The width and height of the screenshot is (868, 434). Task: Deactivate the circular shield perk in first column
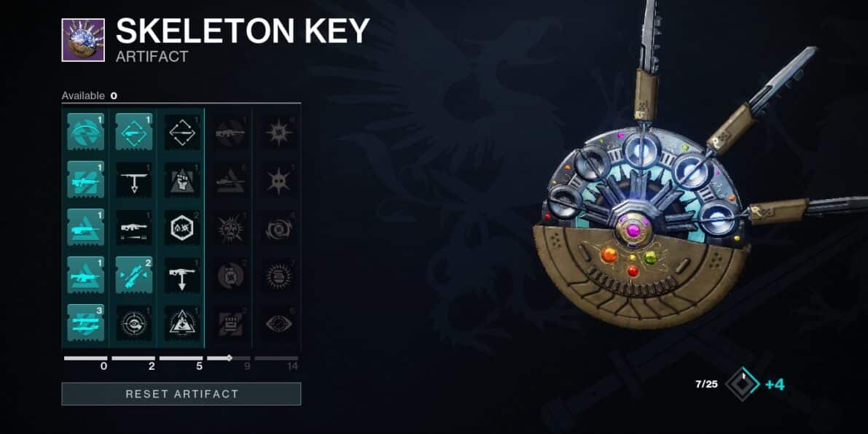click(86, 132)
